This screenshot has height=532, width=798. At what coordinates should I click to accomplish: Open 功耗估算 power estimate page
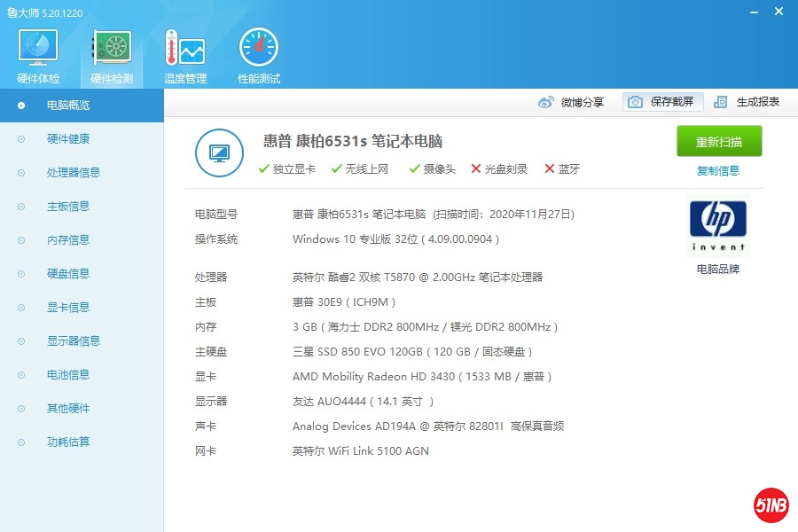(x=68, y=442)
